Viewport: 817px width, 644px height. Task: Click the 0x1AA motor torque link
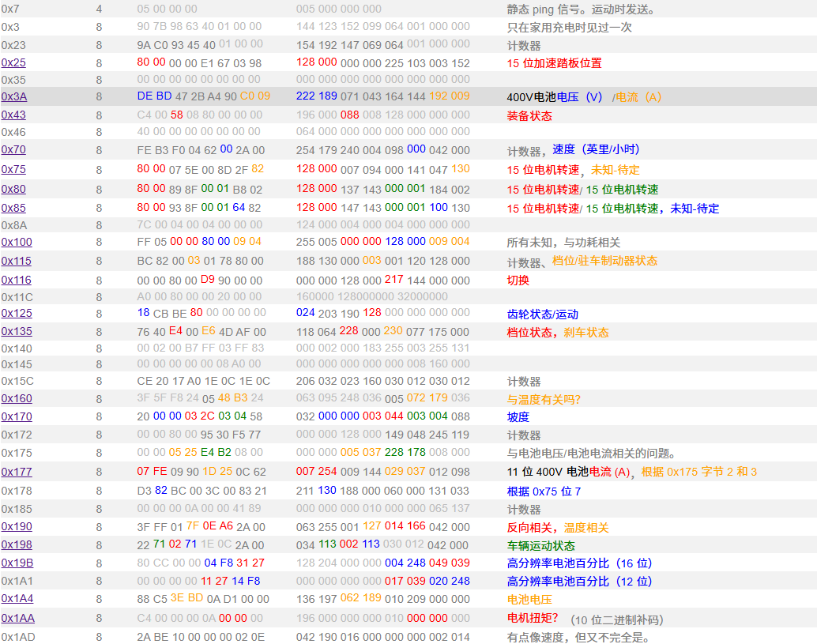(x=17, y=618)
